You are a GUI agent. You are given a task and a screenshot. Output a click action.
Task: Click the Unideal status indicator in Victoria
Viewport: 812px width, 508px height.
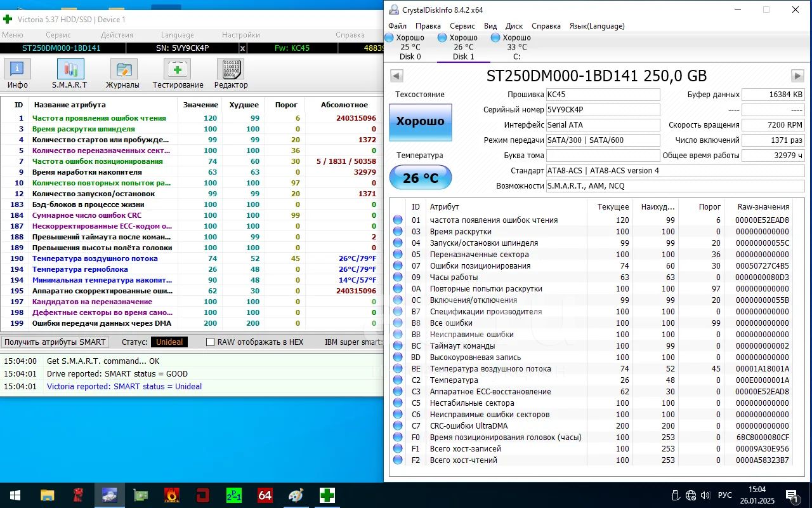point(169,342)
